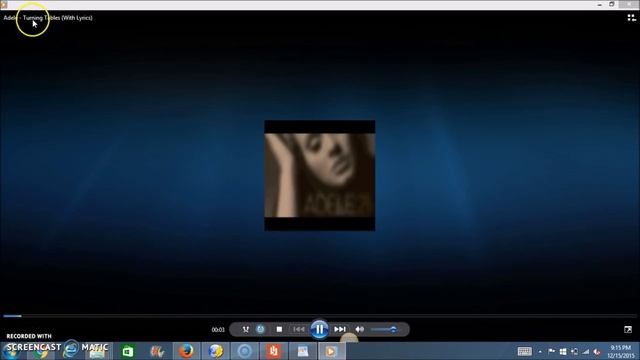Open the system volume tray icon

point(597,351)
